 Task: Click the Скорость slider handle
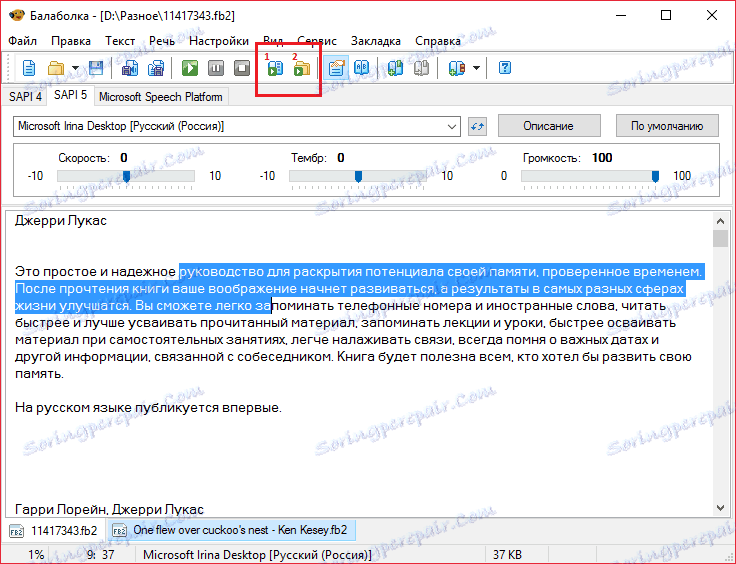tap(126, 176)
